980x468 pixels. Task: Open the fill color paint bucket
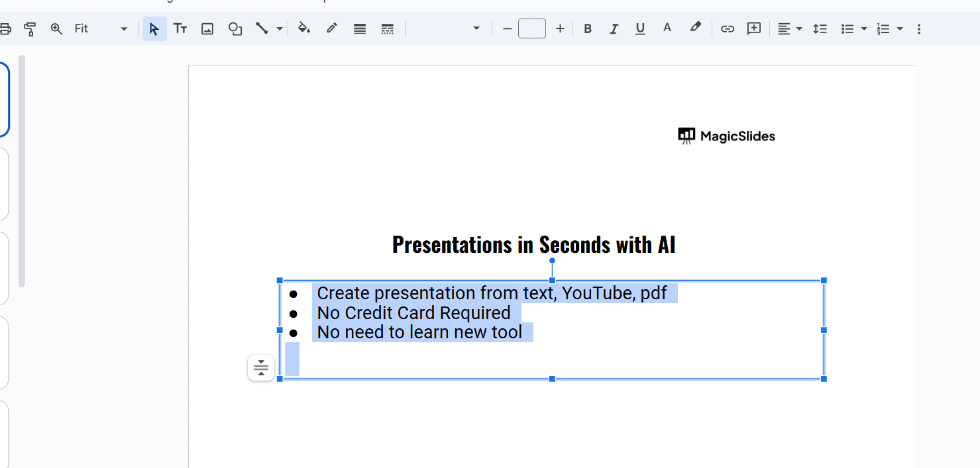pyautogui.click(x=304, y=28)
